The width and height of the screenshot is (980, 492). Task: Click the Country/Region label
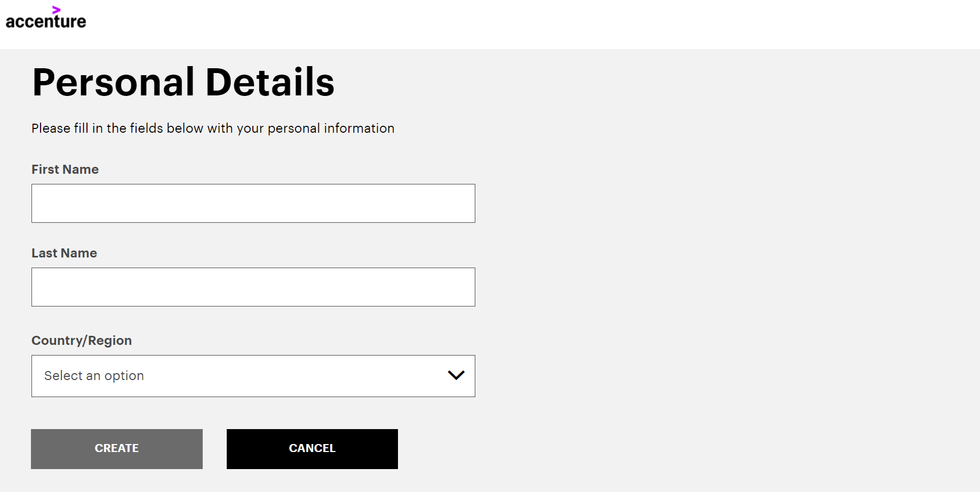pyautogui.click(x=82, y=341)
